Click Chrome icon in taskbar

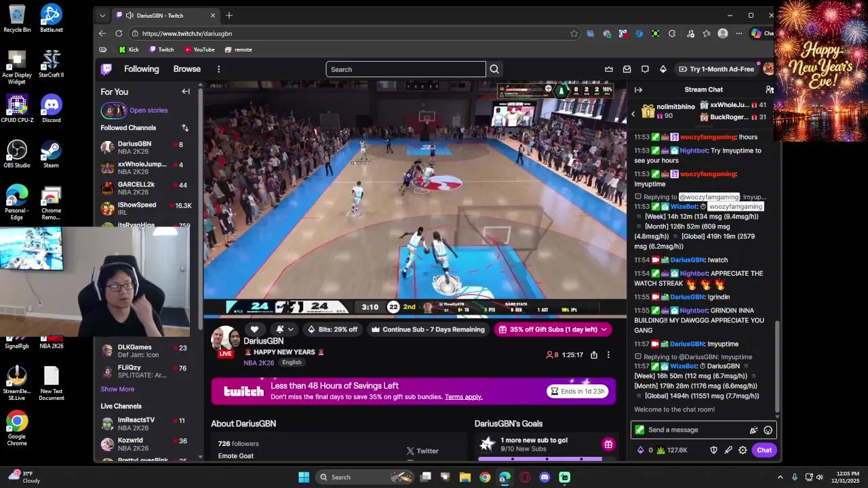(485, 477)
